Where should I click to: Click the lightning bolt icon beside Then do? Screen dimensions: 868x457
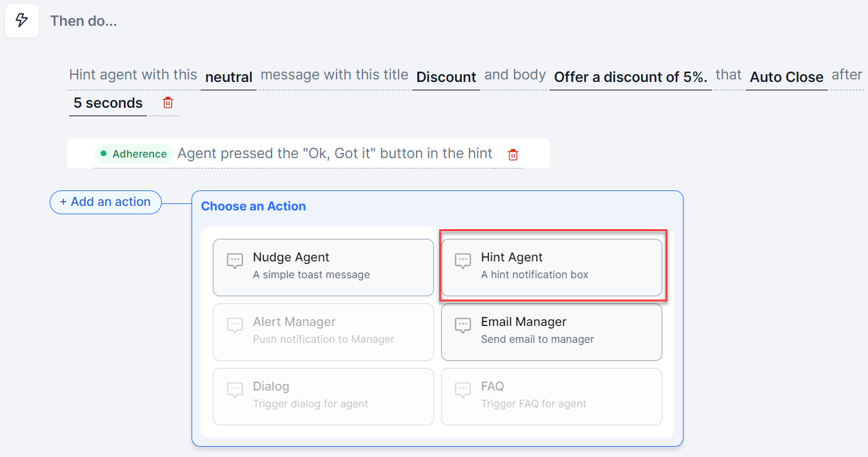[21, 21]
